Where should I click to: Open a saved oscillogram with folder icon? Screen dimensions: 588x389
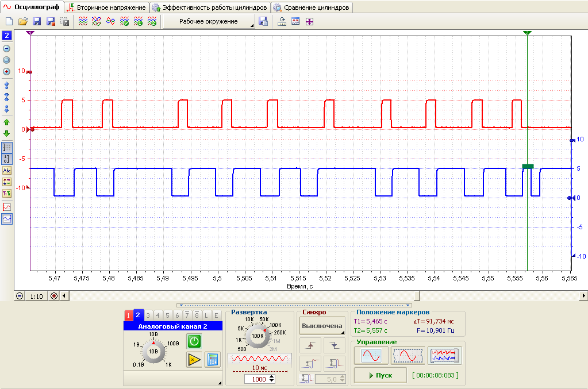click(x=23, y=21)
